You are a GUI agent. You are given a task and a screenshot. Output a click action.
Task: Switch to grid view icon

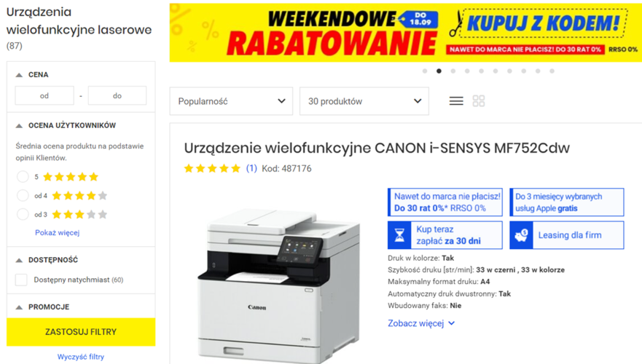479,101
